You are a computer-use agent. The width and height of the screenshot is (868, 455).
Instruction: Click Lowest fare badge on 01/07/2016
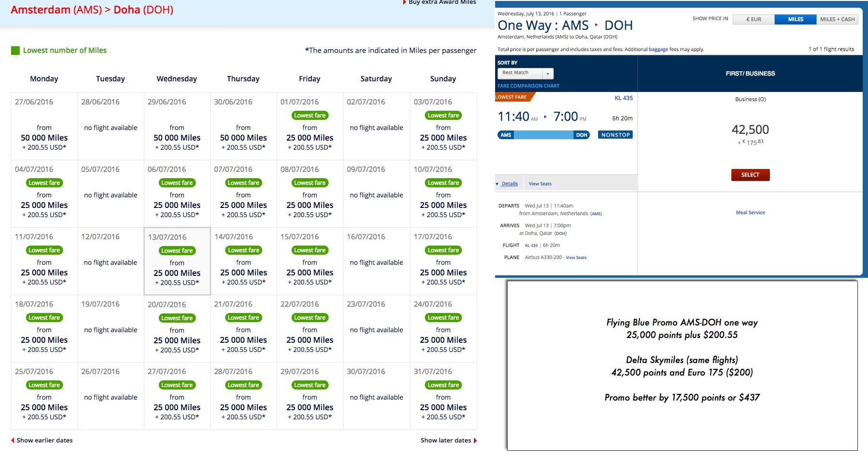pyautogui.click(x=310, y=116)
